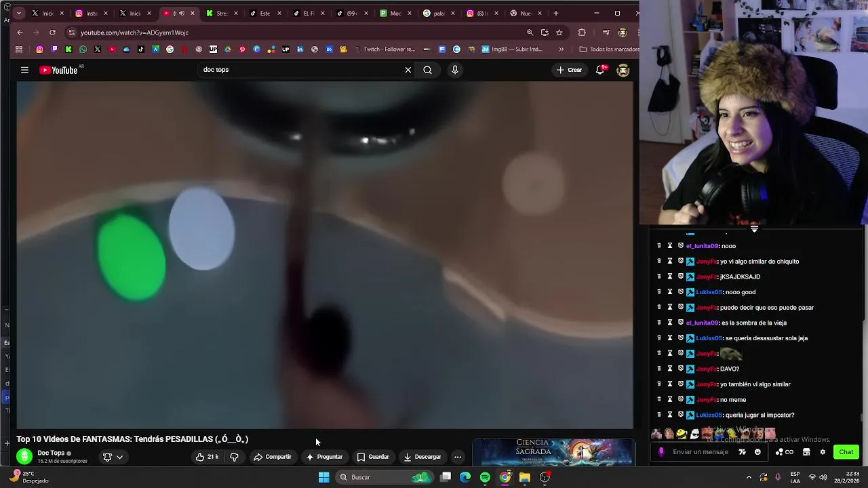Open the LinkedIn bookmark
This screenshot has width=868, height=488.
(x=300, y=49)
